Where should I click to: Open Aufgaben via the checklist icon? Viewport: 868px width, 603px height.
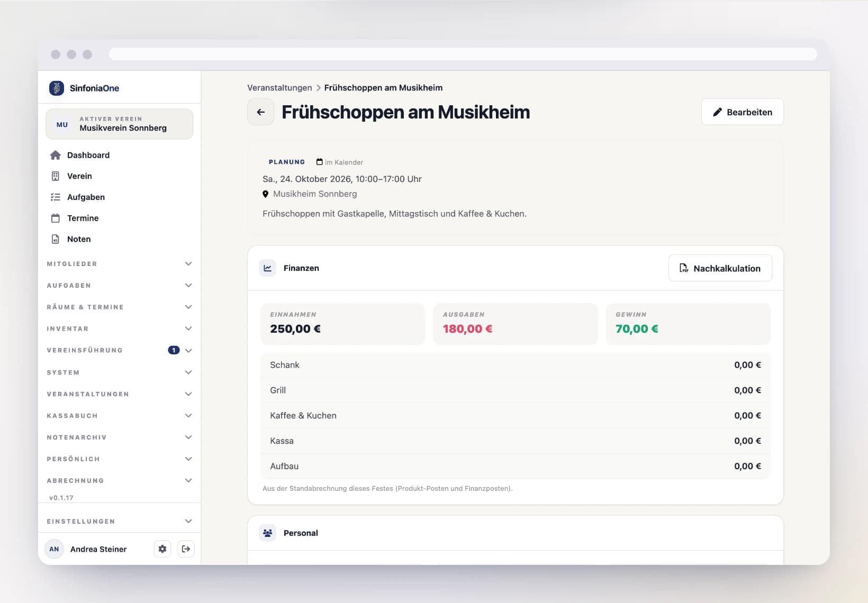click(x=56, y=197)
